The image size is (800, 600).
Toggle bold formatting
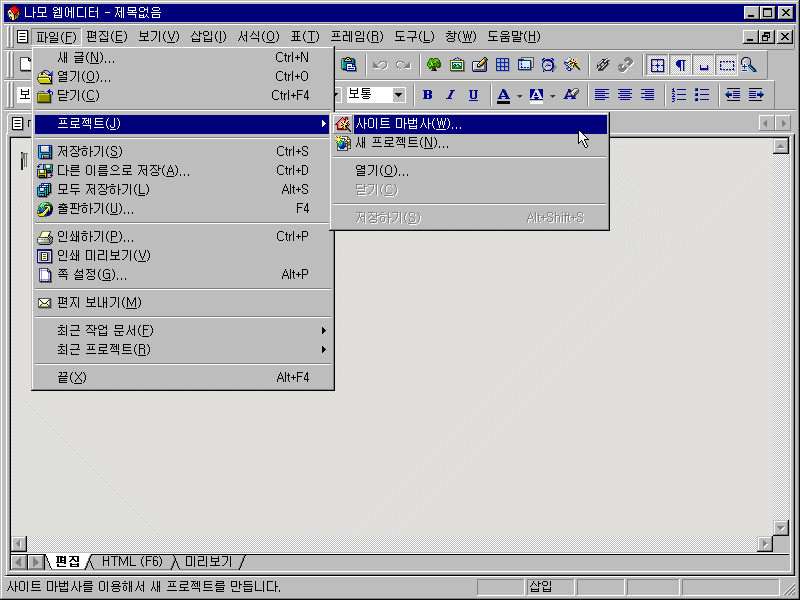[x=428, y=94]
